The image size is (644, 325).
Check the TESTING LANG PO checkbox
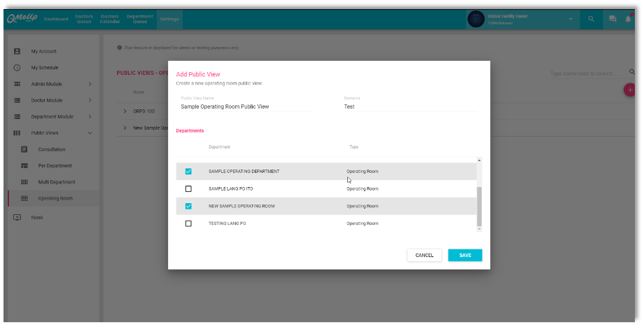tap(188, 223)
